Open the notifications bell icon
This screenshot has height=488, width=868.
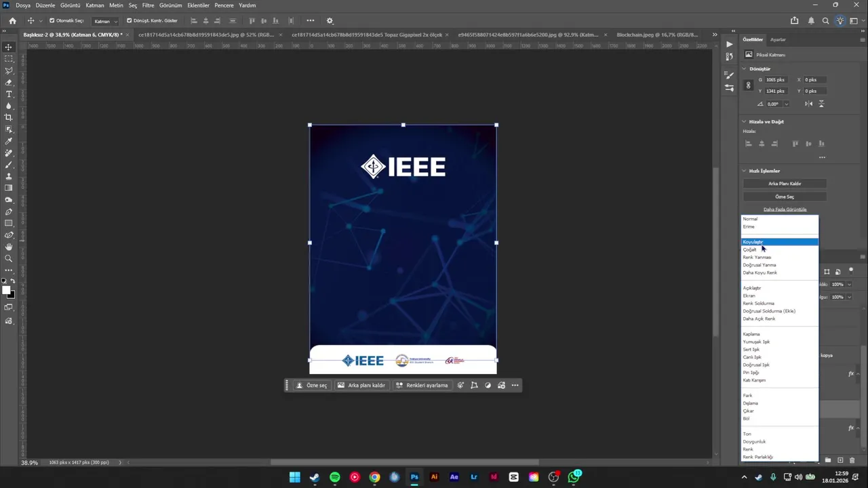(812, 21)
